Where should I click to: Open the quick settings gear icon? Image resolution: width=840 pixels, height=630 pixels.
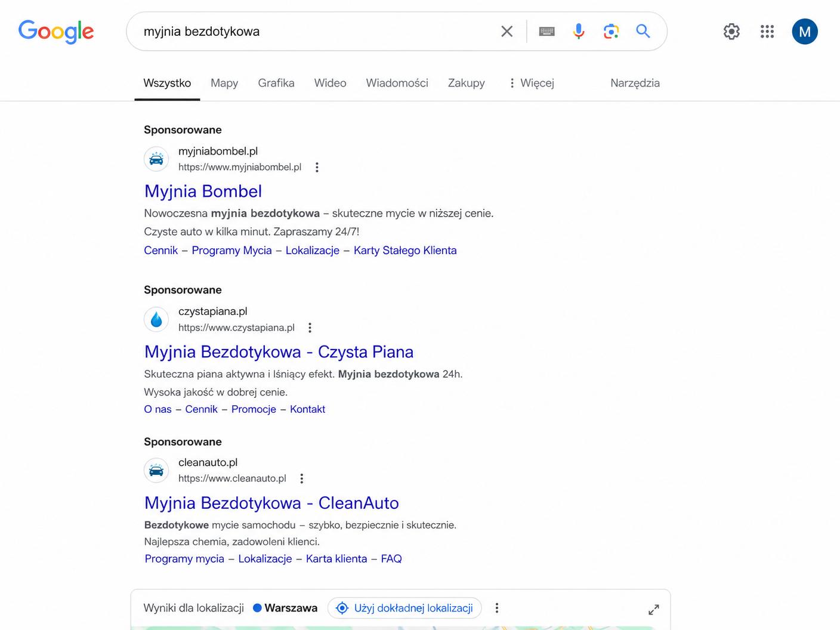pyautogui.click(x=731, y=31)
